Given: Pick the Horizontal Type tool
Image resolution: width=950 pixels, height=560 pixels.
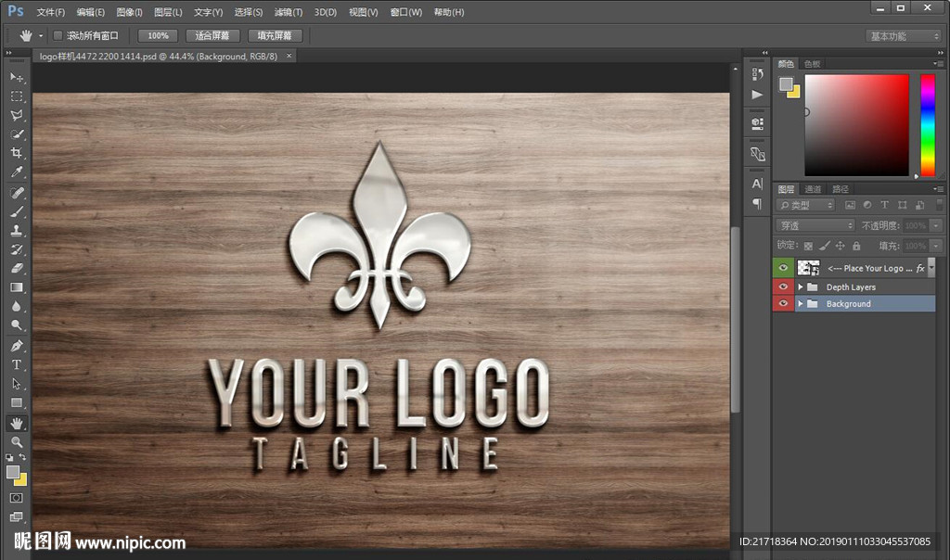Looking at the screenshot, I should click(x=17, y=364).
